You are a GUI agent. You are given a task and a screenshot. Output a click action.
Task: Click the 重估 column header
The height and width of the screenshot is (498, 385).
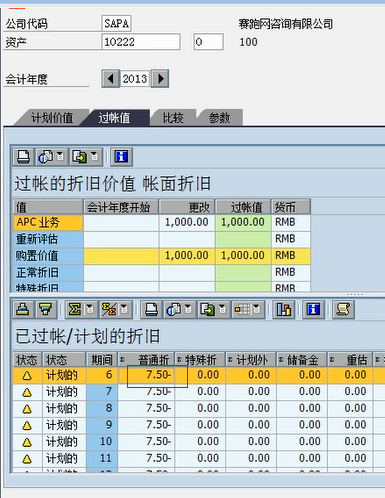[351, 359]
